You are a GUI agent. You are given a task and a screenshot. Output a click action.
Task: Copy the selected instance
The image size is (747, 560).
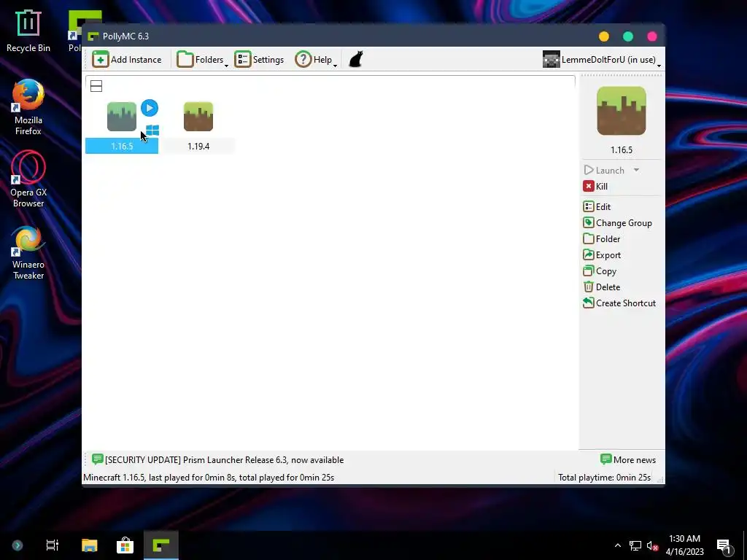600,271
